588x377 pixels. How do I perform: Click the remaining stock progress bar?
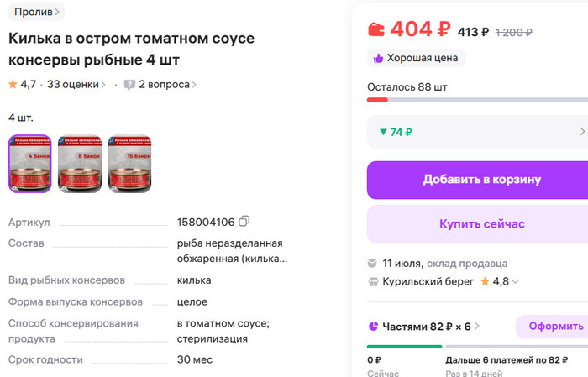coord(477,100)
